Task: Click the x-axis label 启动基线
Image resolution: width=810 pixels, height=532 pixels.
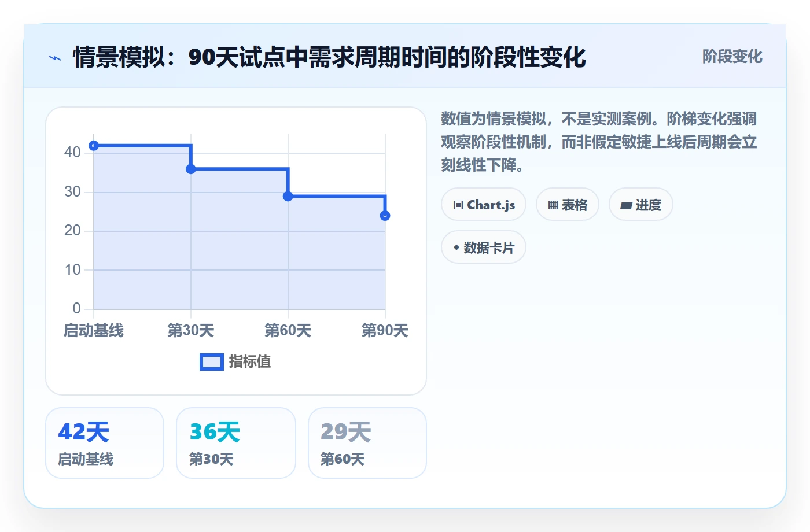Action: [94, 331]
